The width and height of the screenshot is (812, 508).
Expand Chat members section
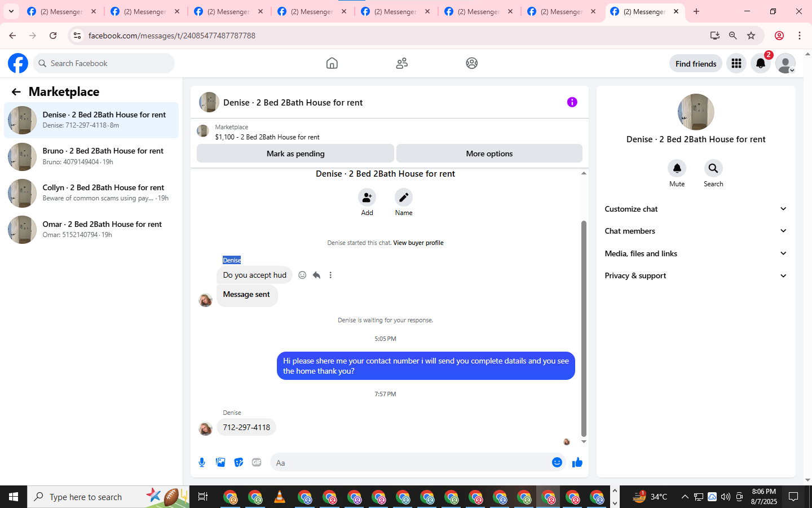[x=696, y=231]
